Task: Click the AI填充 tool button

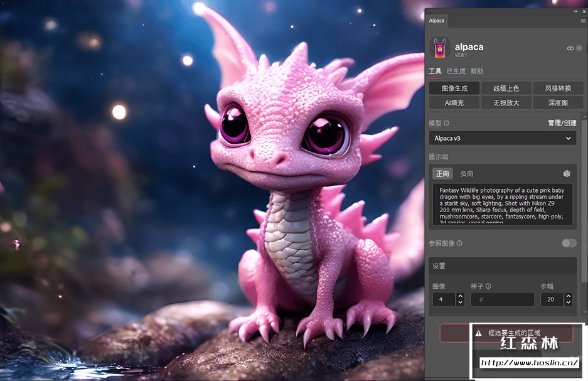Action: [454, 103]
